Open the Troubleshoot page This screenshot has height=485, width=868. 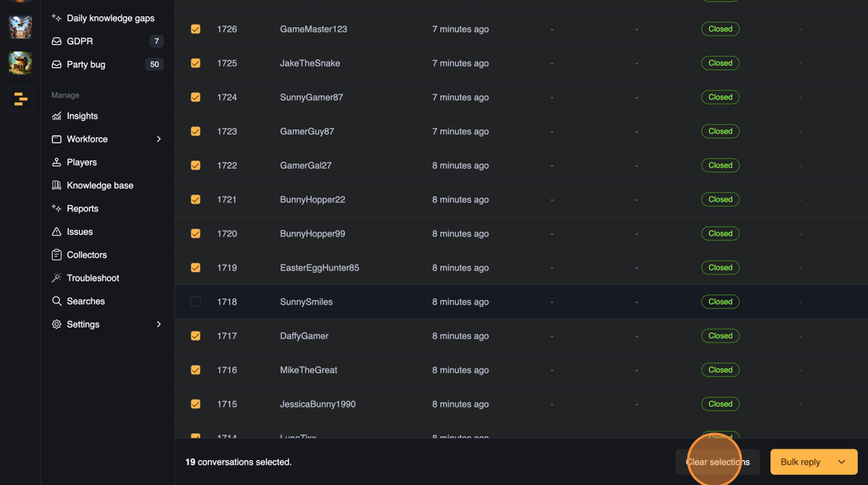[93, 278]
